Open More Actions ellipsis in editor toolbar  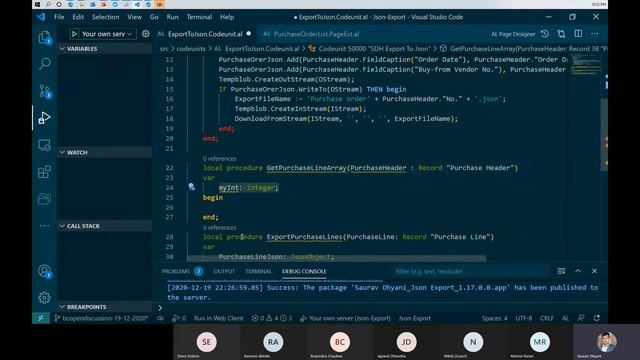(594, 34)
